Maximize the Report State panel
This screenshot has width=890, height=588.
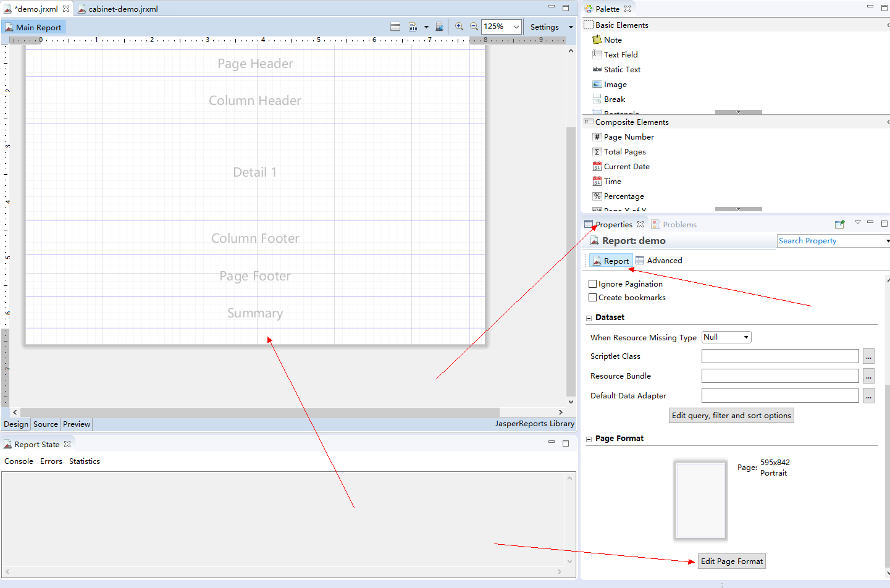pyautogui.click(x=566, y=443)
